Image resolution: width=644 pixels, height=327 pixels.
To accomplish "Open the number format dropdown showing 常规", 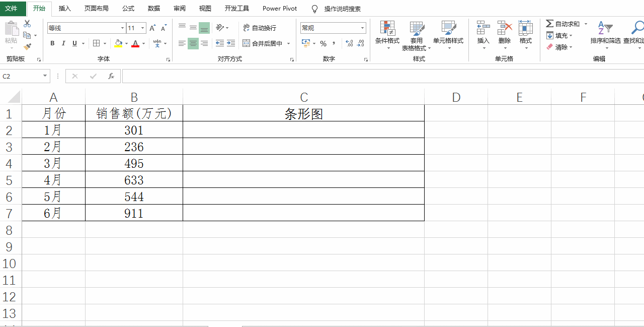I will [x=332, y=28].
